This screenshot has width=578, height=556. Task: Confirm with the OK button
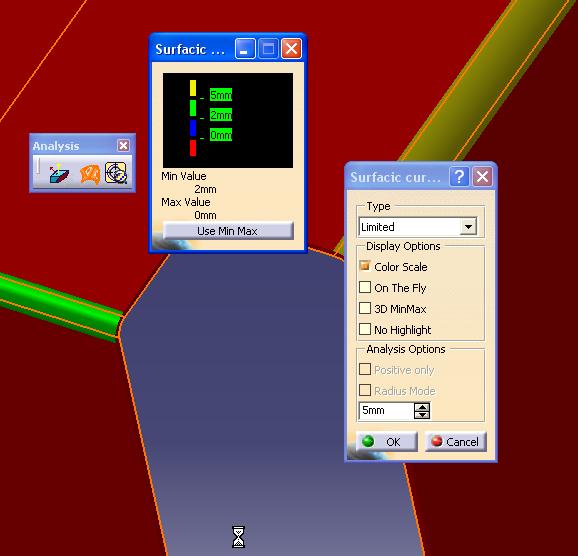(x=387, y=441)
